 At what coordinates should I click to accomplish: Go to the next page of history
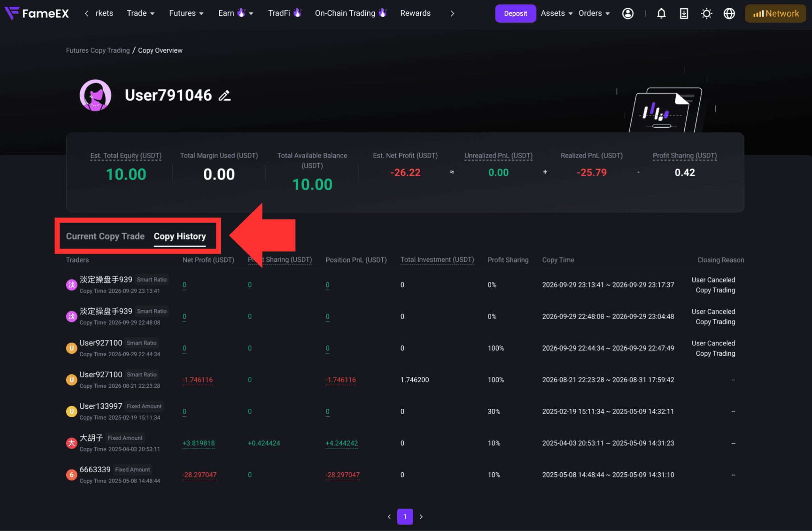point(421,516)
